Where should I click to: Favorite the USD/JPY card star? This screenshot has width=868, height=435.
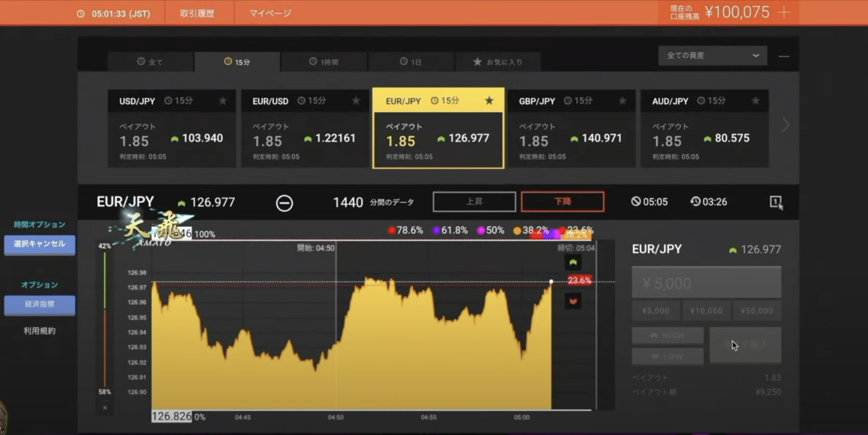point(223,101)
